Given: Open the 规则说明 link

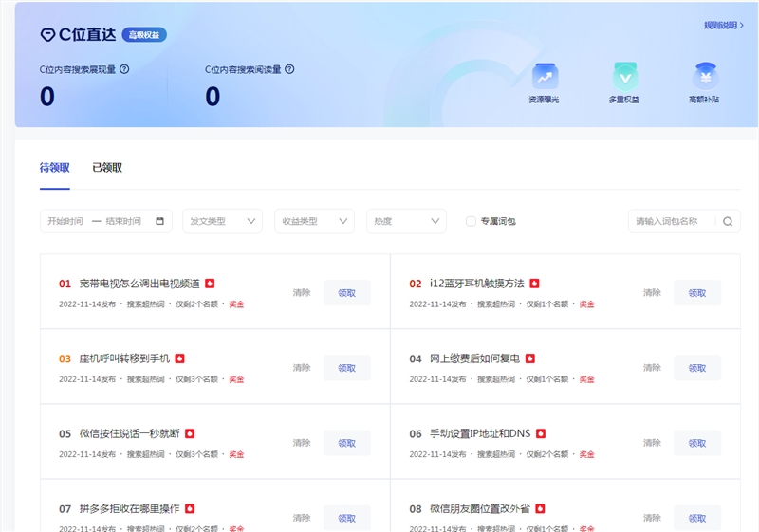Looking at the screenshot, I should (x=720, y=26).
